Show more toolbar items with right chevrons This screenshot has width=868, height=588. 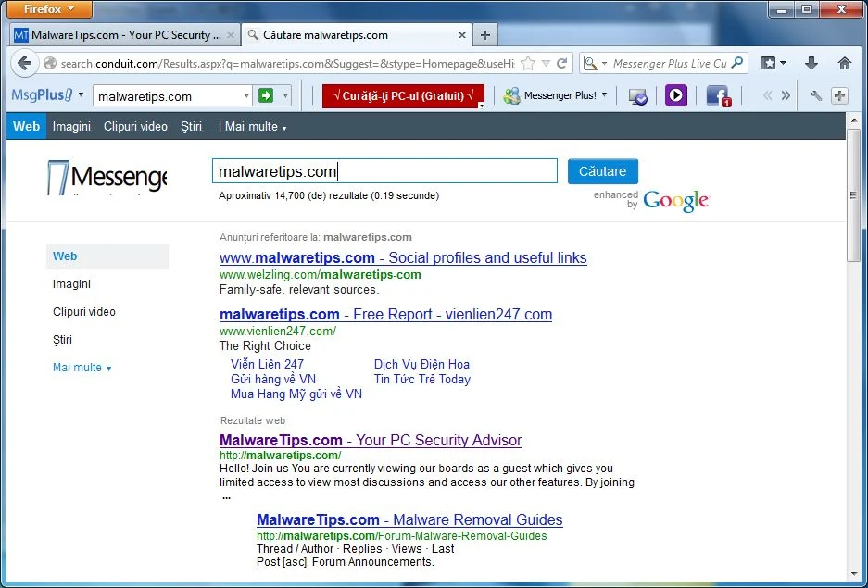786,95
